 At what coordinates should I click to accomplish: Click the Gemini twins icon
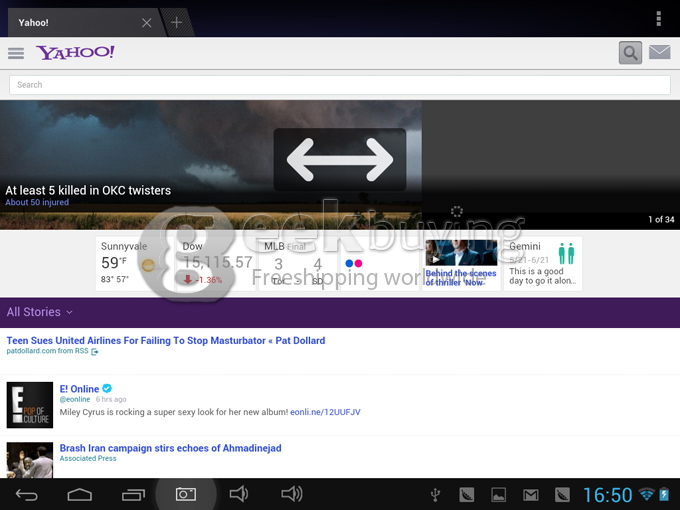566,253
